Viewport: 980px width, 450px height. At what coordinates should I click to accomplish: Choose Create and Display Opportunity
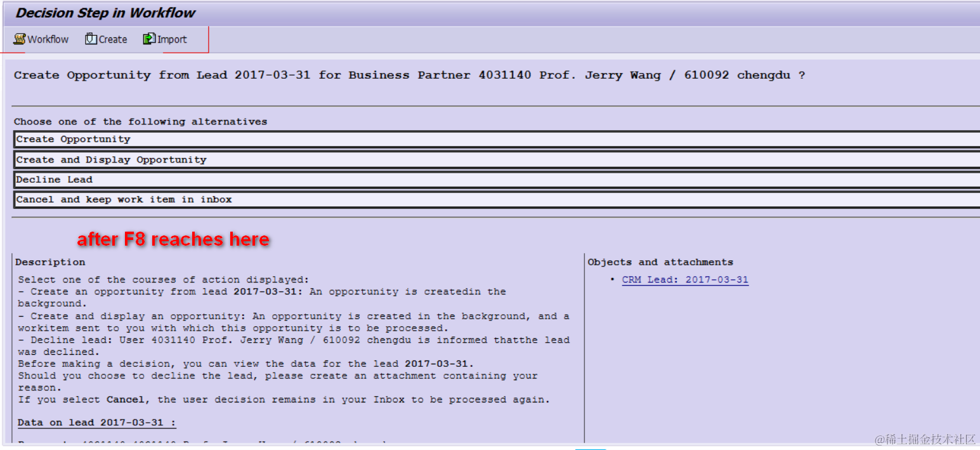[x=497, y=159]
